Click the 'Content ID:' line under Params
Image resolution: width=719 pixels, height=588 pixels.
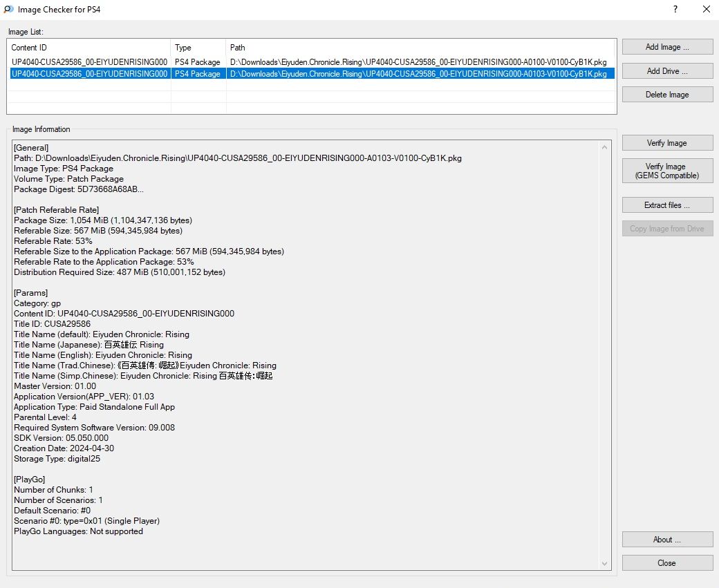click(x=124, y=314)
